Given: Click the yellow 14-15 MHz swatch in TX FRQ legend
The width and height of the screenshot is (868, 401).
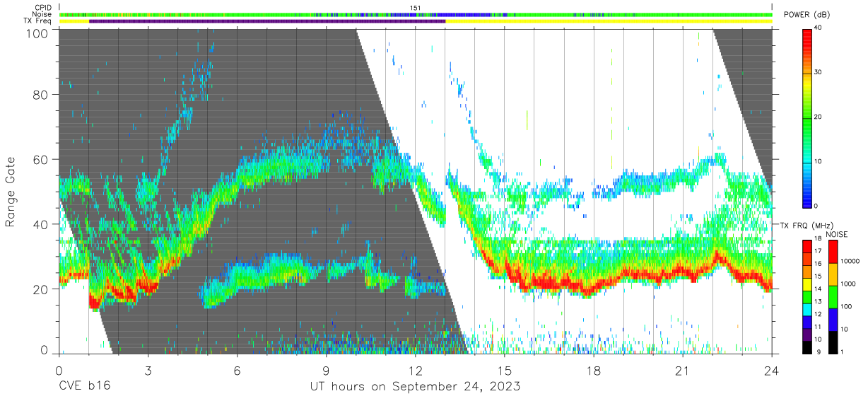Looking at the screenshot, I should point(807,284).
